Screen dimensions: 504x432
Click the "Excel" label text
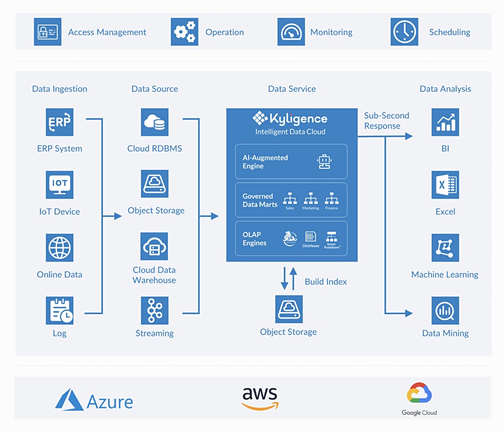[445, 212]
